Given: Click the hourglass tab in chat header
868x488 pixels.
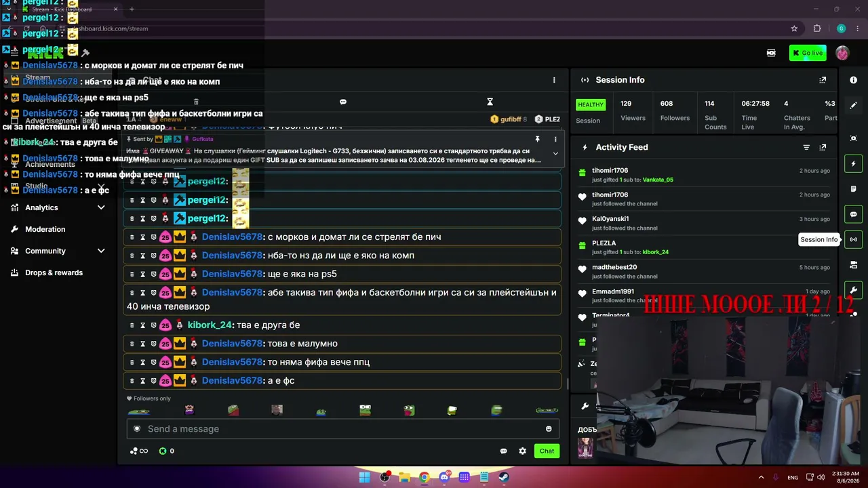Looking at the screenshot, I should pyautogui.click(x=490, y=102).
